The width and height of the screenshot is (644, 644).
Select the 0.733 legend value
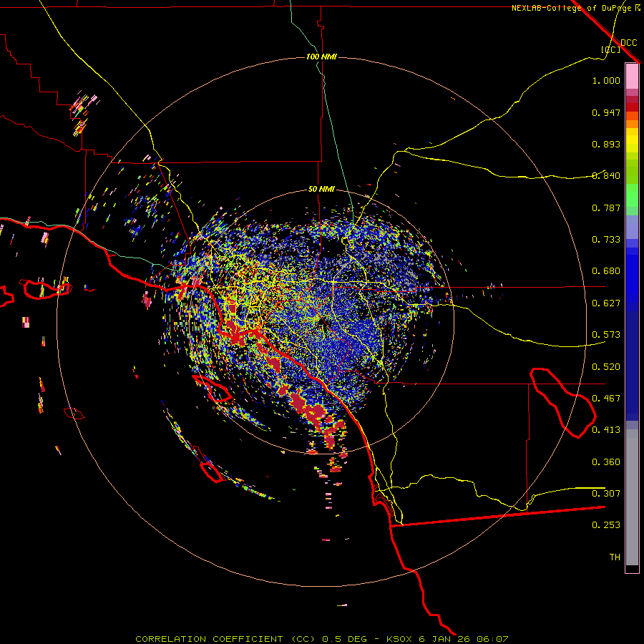[606, 240]
